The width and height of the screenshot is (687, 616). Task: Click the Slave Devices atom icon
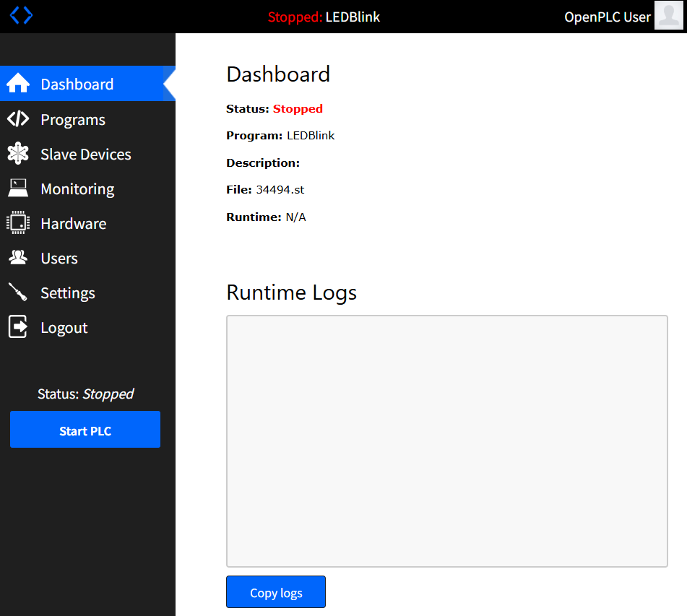tap(18, 154)
